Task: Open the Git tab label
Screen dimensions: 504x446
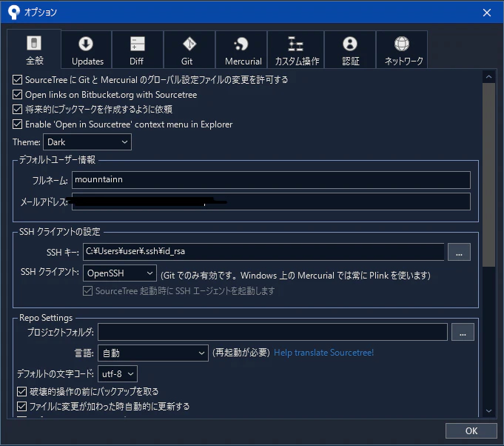Action: (x=187, y=61)
